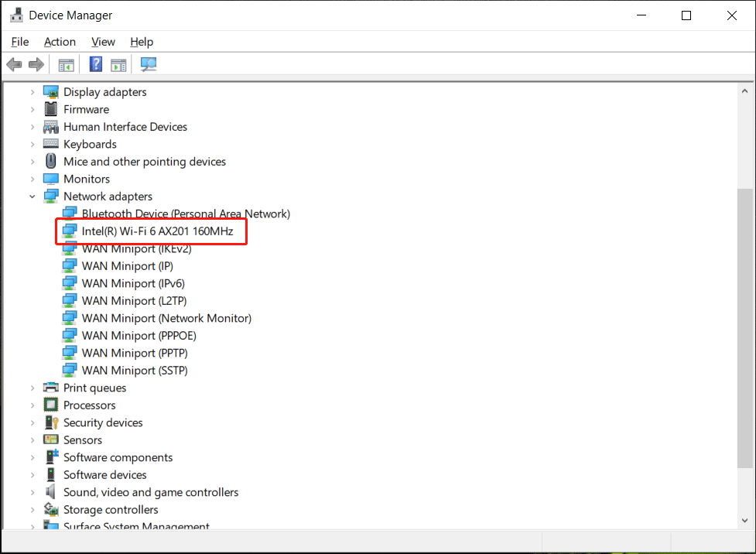Viewport: 756px width, 554px height.
Task: Click the Scan for hardware changes icon
Action: (x=148, y=64)
